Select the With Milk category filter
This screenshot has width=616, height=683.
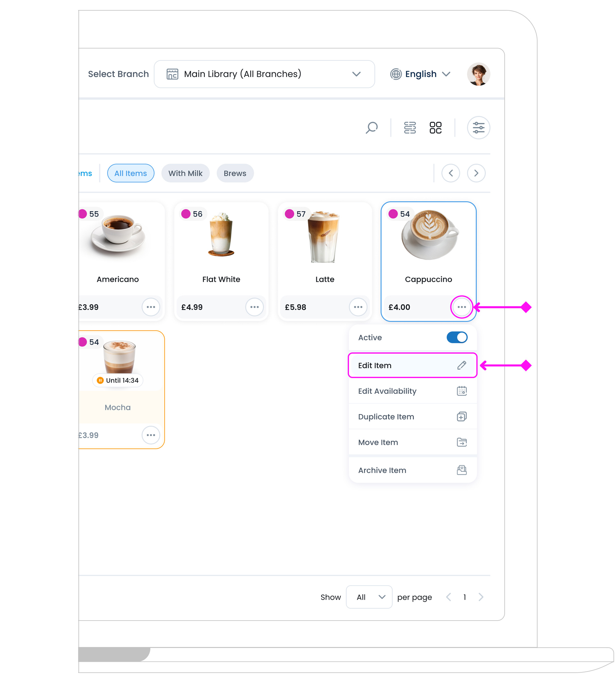185,173
